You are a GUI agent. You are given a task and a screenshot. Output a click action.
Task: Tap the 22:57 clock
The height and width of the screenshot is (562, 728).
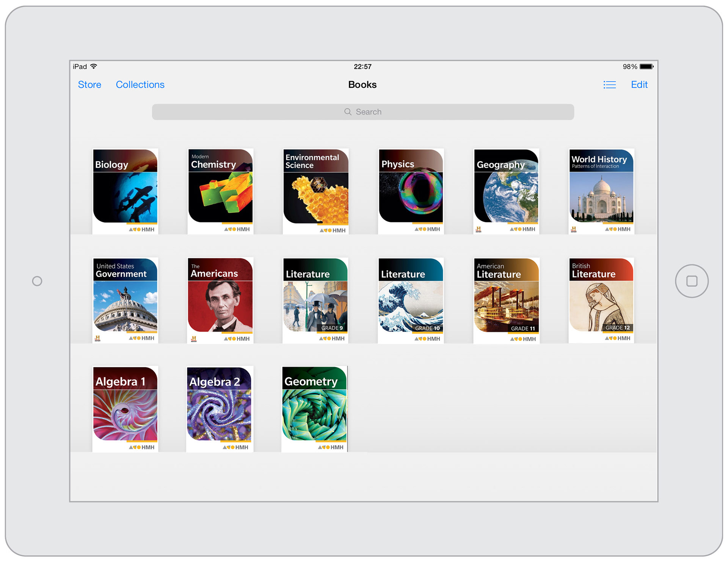pyautogui.click(x=362, y=66)
